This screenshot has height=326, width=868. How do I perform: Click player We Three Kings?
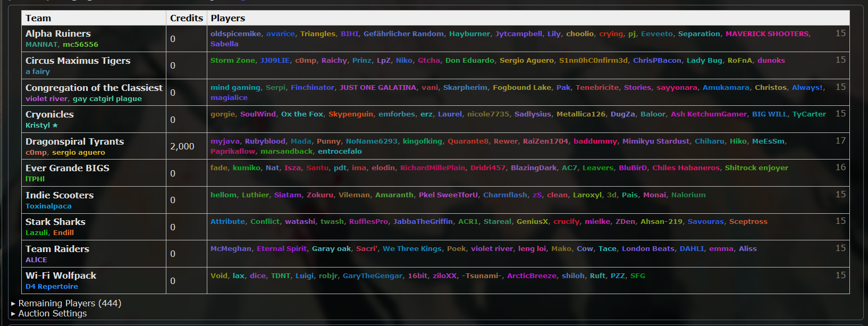coord(412,248)
